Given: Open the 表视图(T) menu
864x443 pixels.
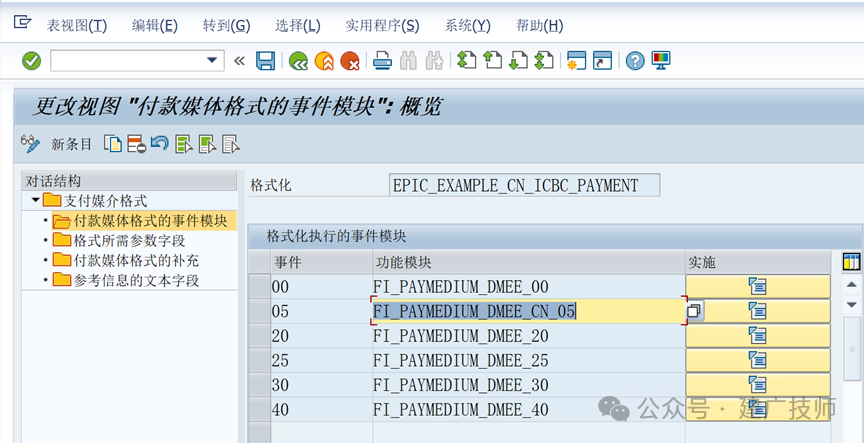Looking at the screenshot, I should coord(77,25).
